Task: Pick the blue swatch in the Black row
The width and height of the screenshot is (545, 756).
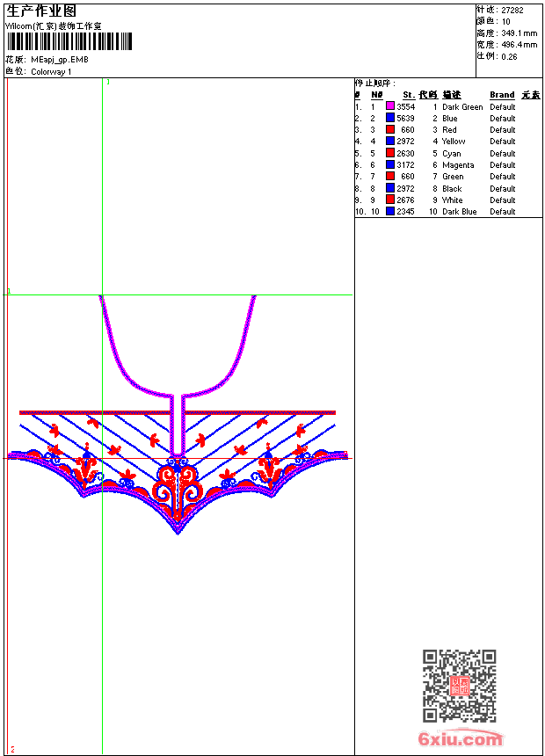Action: [x=390, y=188]
